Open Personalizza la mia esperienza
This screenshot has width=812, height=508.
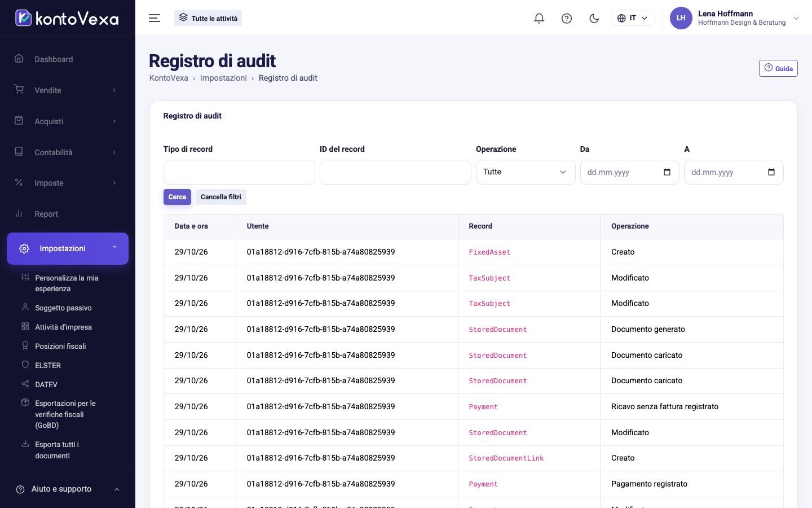(x=67, y=283)
